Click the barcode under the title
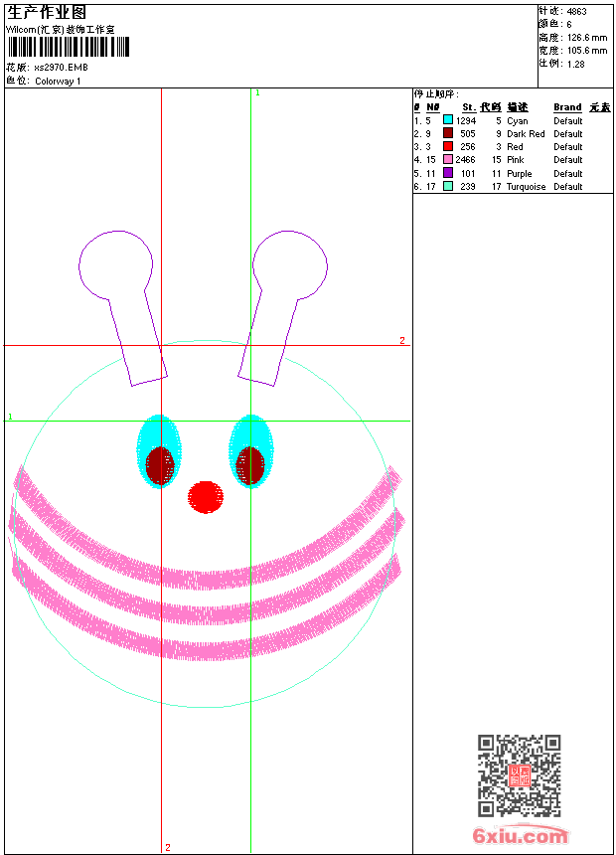 coord(68,48)
